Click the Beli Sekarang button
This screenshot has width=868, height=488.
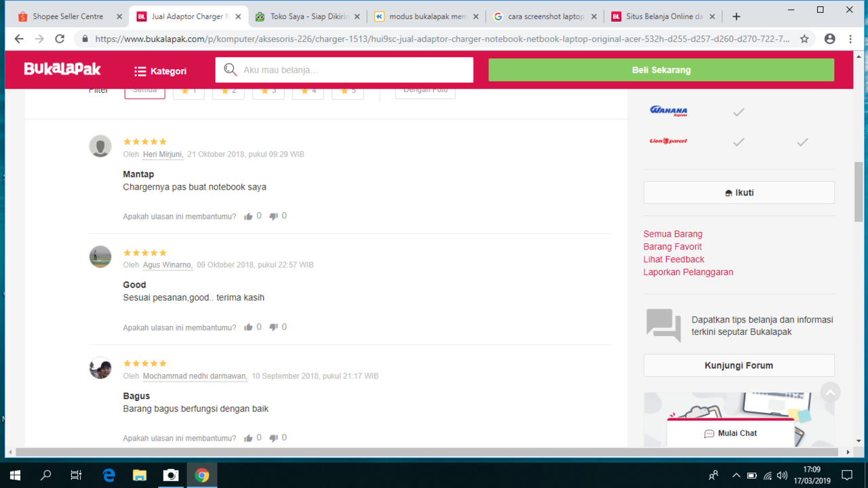coord(661,70)
